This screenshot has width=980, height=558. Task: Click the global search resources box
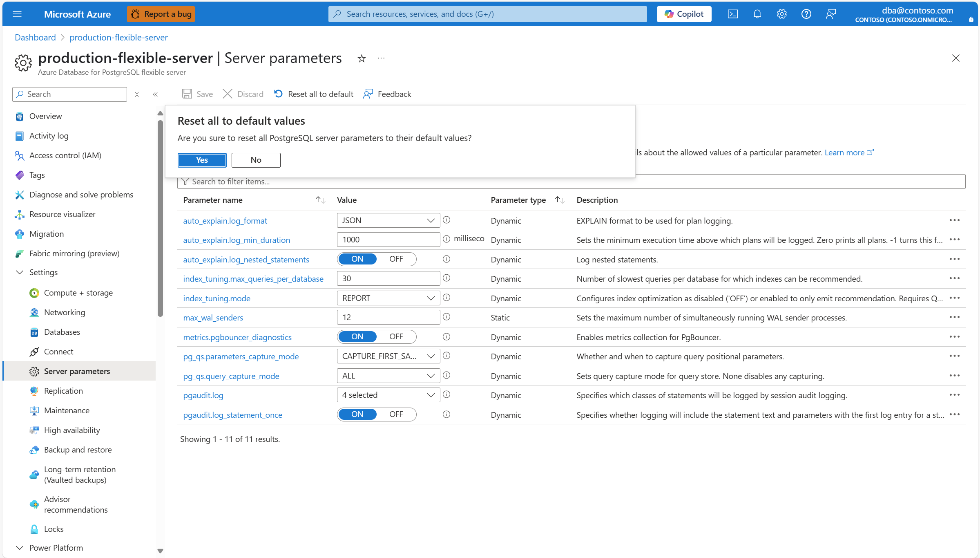487,14
